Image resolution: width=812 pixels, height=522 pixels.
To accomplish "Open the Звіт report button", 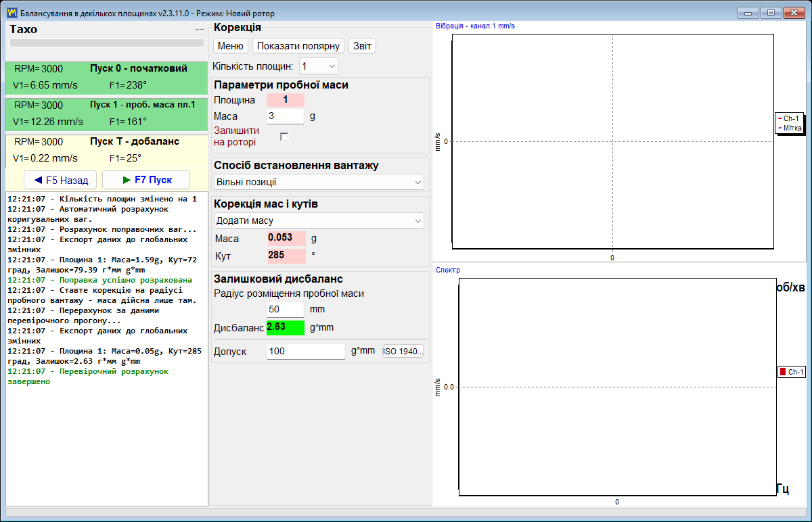I will 362,46.
